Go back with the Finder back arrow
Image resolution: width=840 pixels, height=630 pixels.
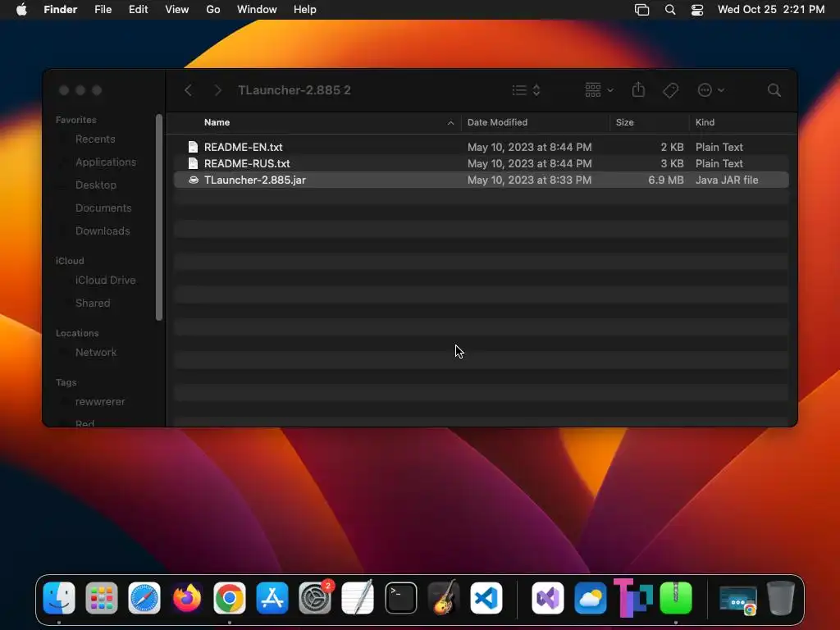click(x=188, y=90)
